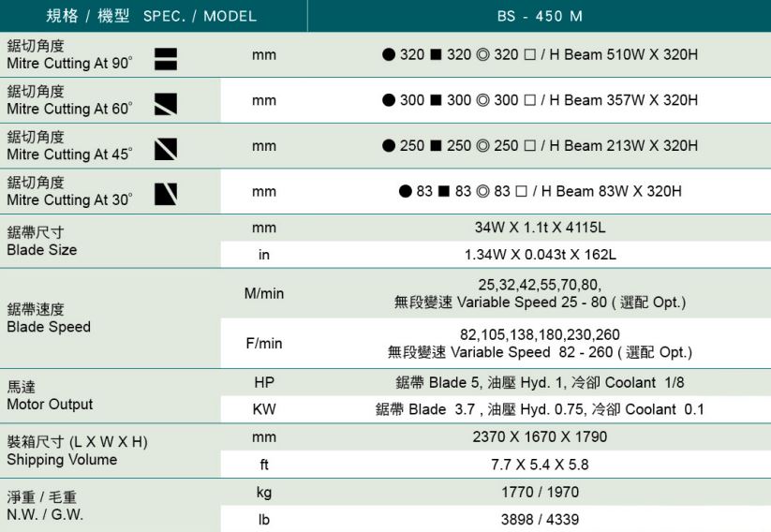Select the "34W X 1.1t X 4115L" value
The image size is (771, 532).
click(539, 228)
